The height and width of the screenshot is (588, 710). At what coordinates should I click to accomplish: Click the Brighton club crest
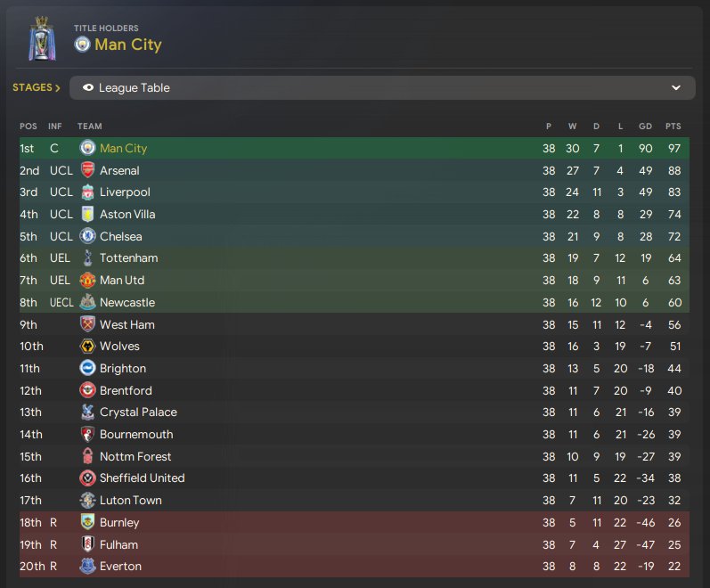87,368
